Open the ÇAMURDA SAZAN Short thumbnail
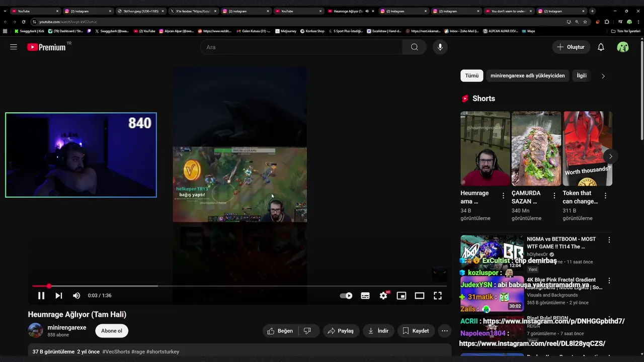Viewport: 644px width, 362px height. click(x=536, y=149)
